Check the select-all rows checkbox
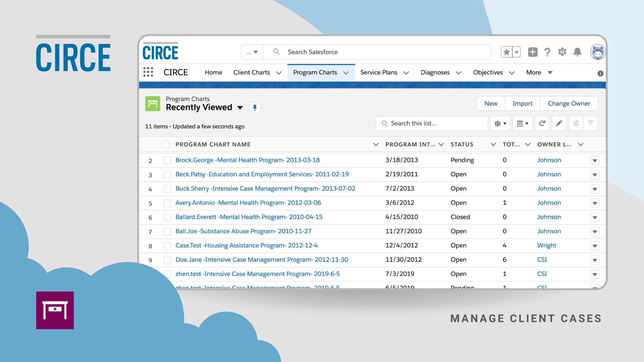 pyautogui.click(x=166, y=144)
